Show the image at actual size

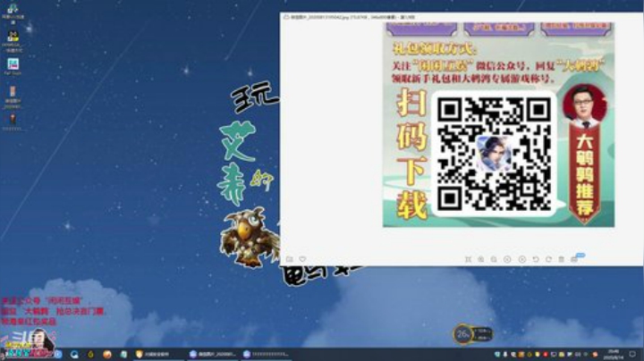tap(468, 259)
